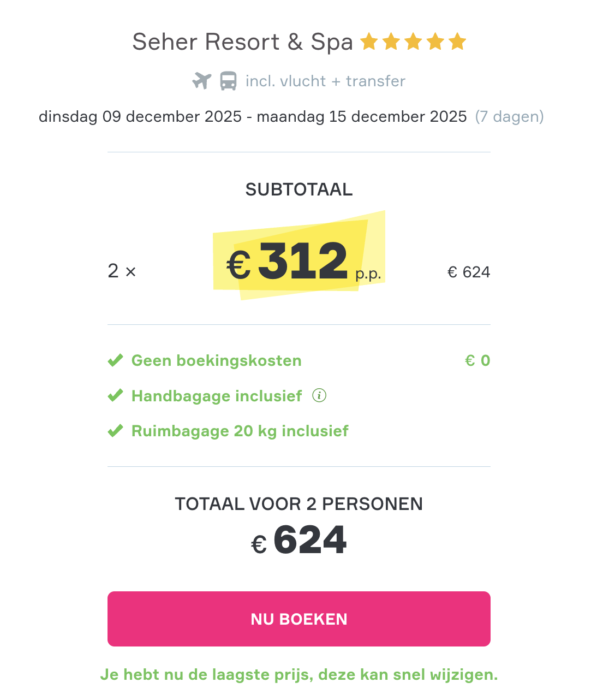Select the incl. vlucht + transfer text
The image size is (609, 700).
pos(325,81)
